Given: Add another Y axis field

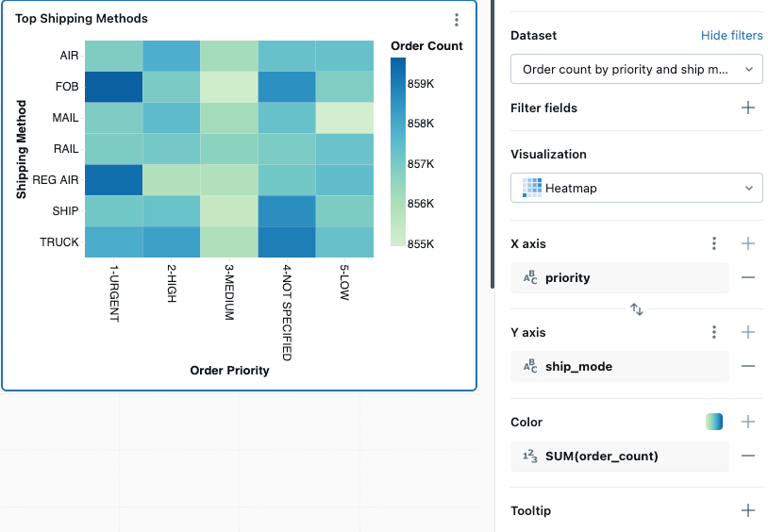Looking at the screenshot, I should [x=748, y=332].
